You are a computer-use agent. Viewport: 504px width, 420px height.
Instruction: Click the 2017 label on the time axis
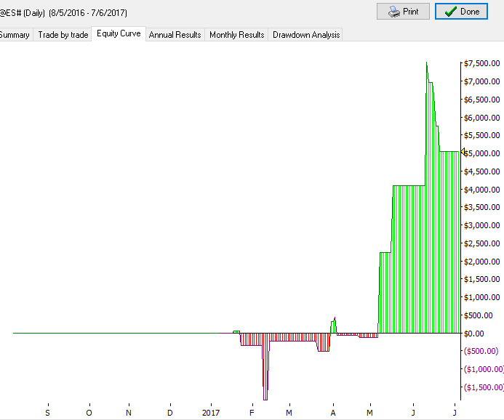210,413
